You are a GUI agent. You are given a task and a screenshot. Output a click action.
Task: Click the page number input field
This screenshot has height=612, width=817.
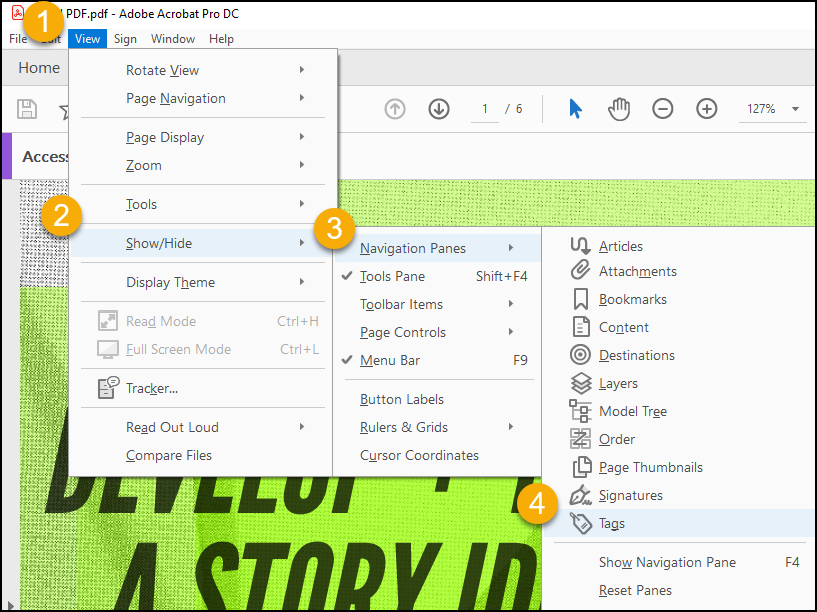click(x=485, y=109)
